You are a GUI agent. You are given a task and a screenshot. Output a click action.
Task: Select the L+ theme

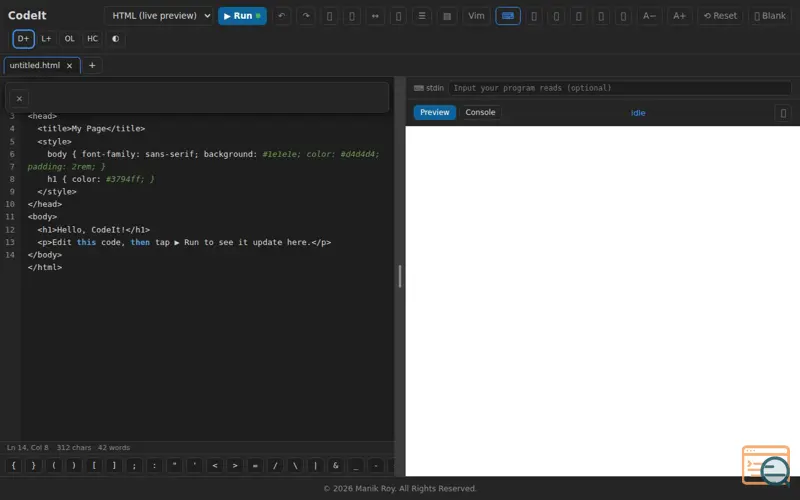[x=46, y=39]
